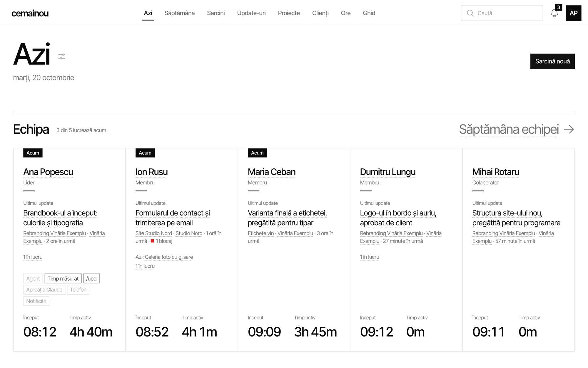Toggle the Notificări chip
The width and height of the screenshot is (588, 368).
coord(36,301)
